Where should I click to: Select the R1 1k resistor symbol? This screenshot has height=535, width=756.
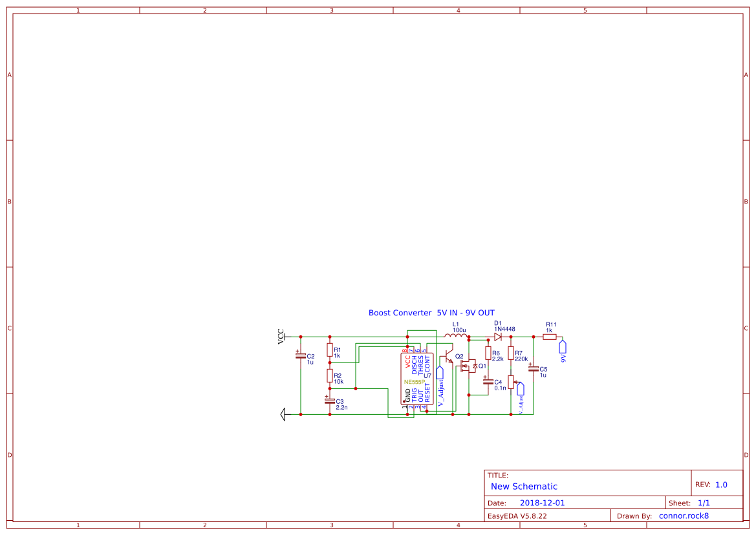coord(330,350)
